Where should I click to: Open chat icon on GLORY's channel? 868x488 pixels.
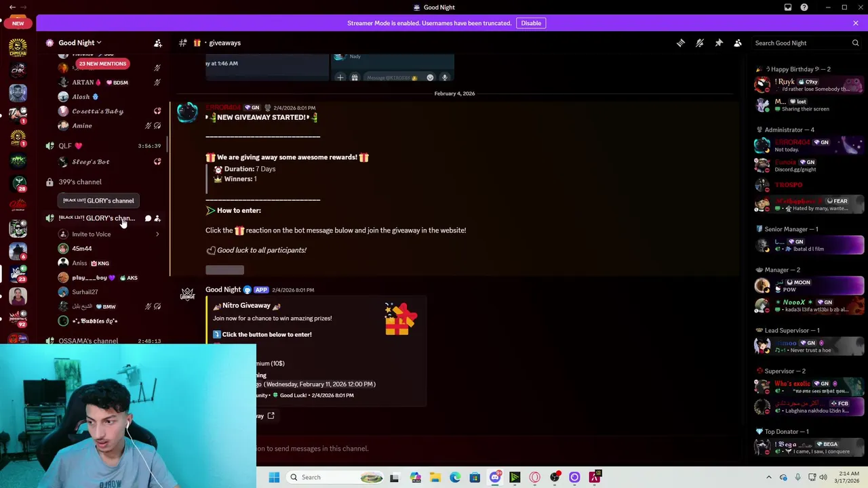148,218
